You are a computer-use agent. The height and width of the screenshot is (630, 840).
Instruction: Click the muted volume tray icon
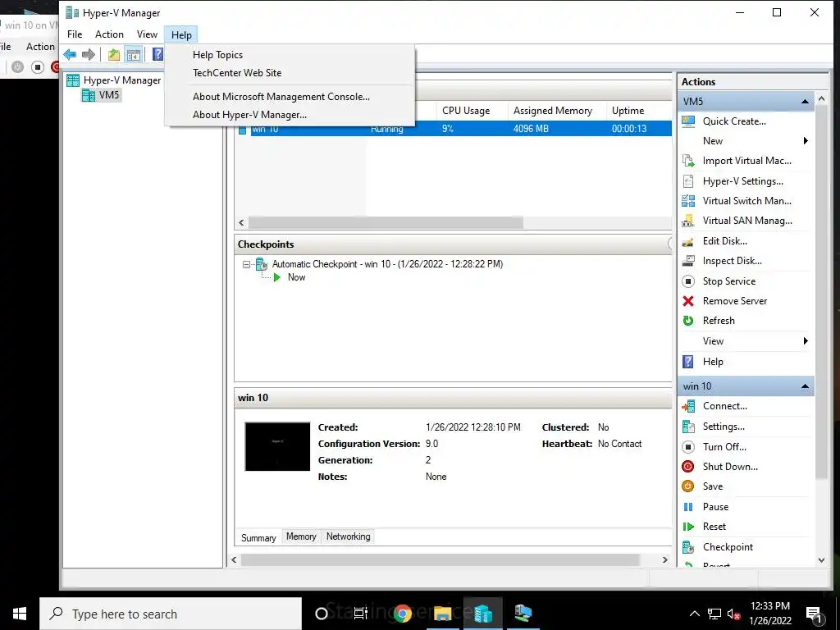coord(734,614)
